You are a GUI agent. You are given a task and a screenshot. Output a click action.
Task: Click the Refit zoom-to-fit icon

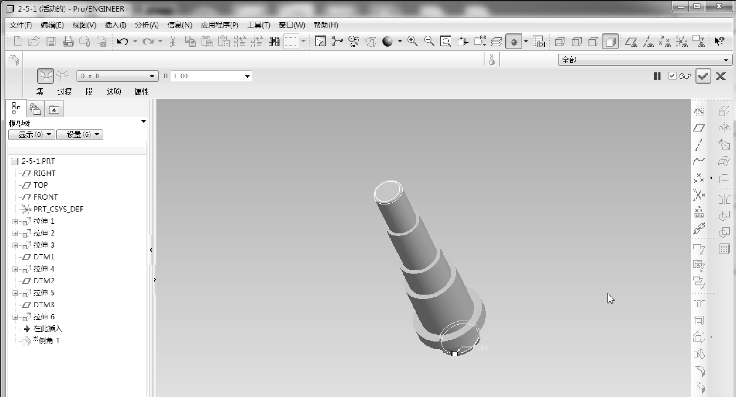coord(445,41)
